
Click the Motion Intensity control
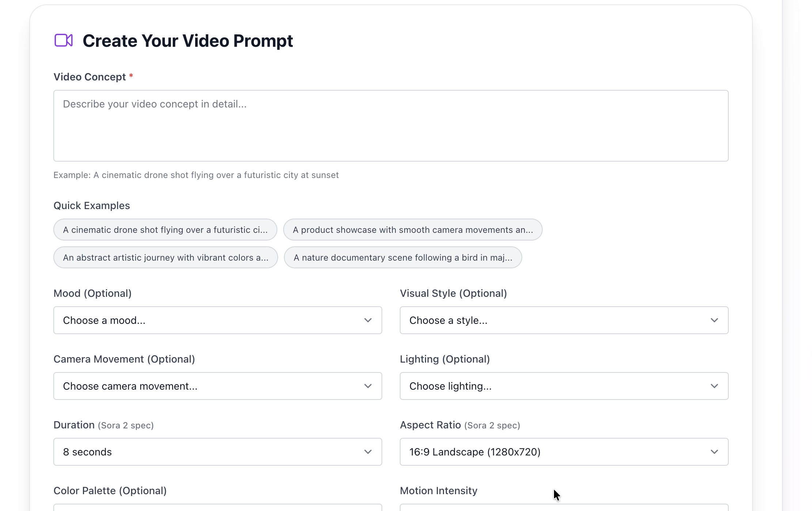(564, 509)
